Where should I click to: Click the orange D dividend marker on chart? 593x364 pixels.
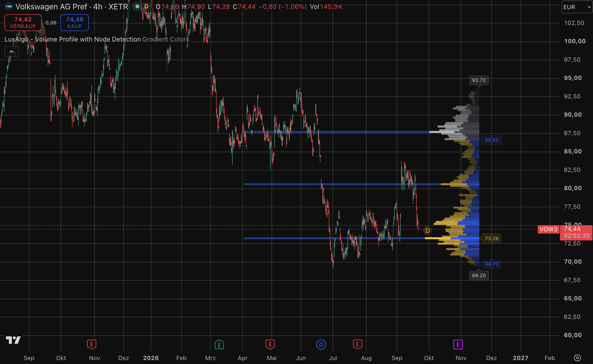(x=427, y=231)
